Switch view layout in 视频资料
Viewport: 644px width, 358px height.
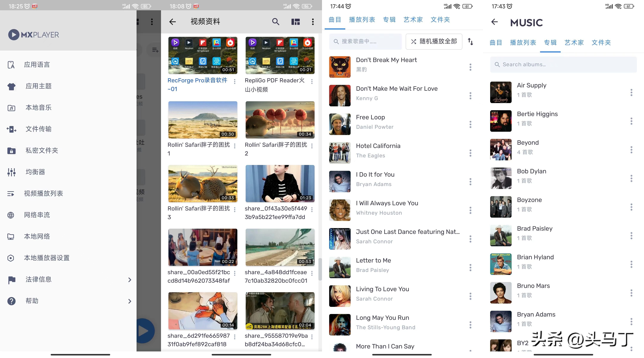pos(295,22)
